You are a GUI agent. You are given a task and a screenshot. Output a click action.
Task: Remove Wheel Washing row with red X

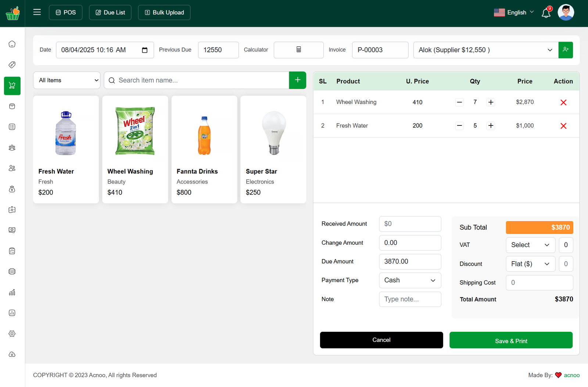pos(563,102)
